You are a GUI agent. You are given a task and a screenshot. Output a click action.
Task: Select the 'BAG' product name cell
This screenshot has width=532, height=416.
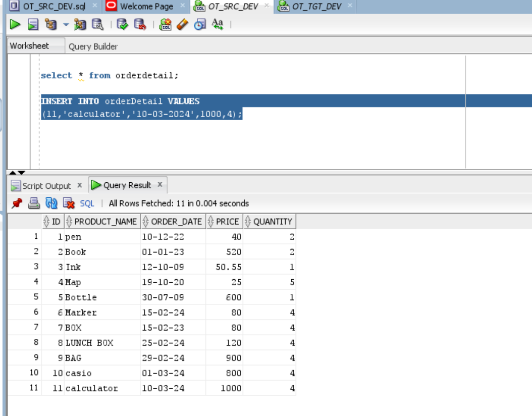point(102,357)
